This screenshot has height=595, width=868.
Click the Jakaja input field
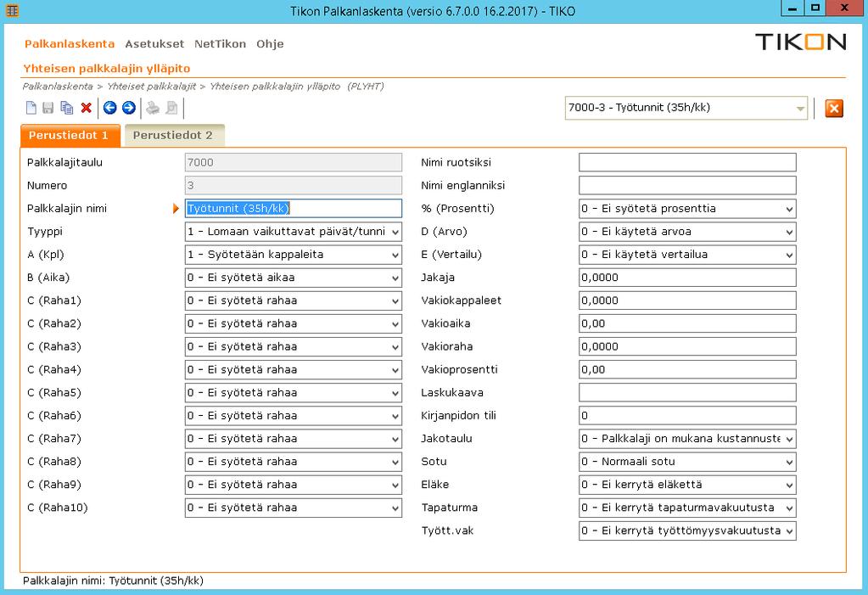point(687,278)
